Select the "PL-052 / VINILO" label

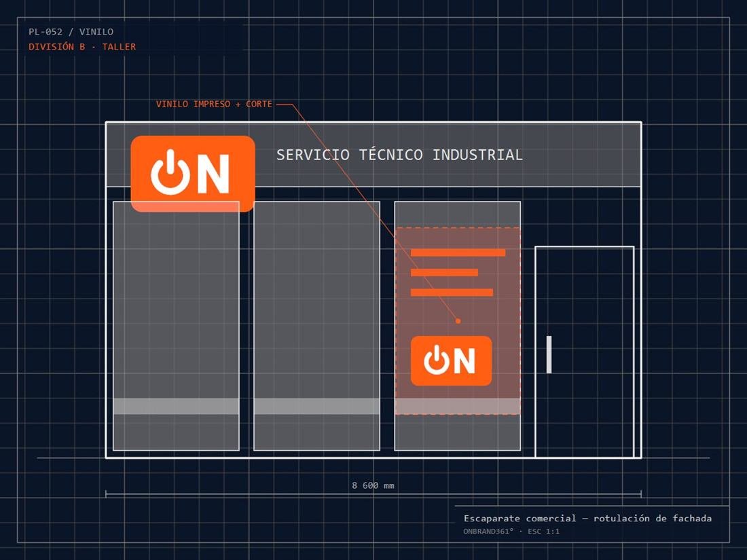tap(71, 32)
